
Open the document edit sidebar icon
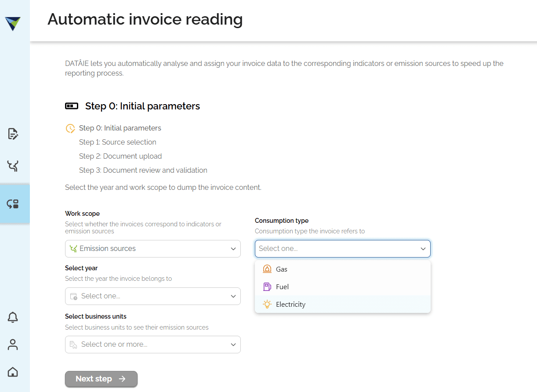tap(13, 134)
